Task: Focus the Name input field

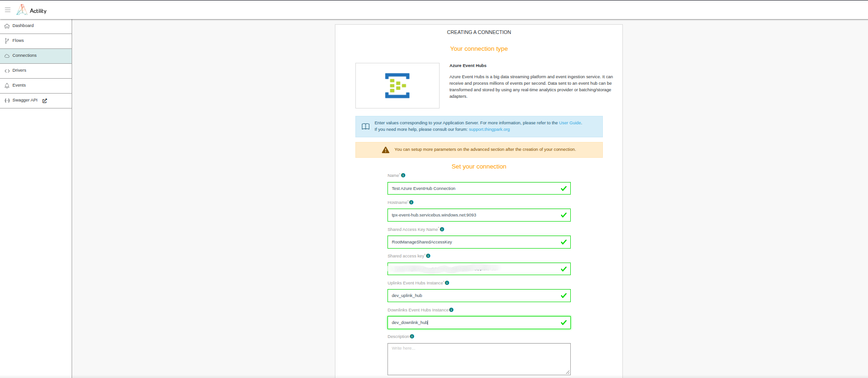Action: (x=479, y=189)
